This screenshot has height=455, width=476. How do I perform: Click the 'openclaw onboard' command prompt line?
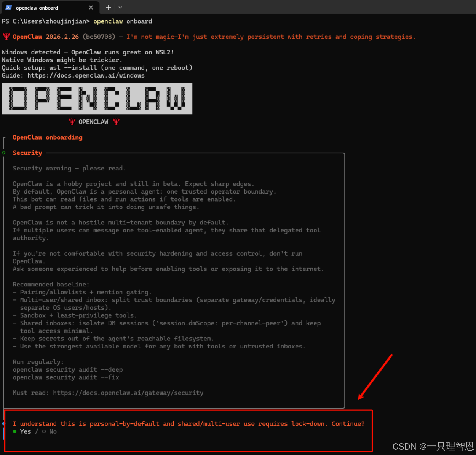tap(77, 21)
